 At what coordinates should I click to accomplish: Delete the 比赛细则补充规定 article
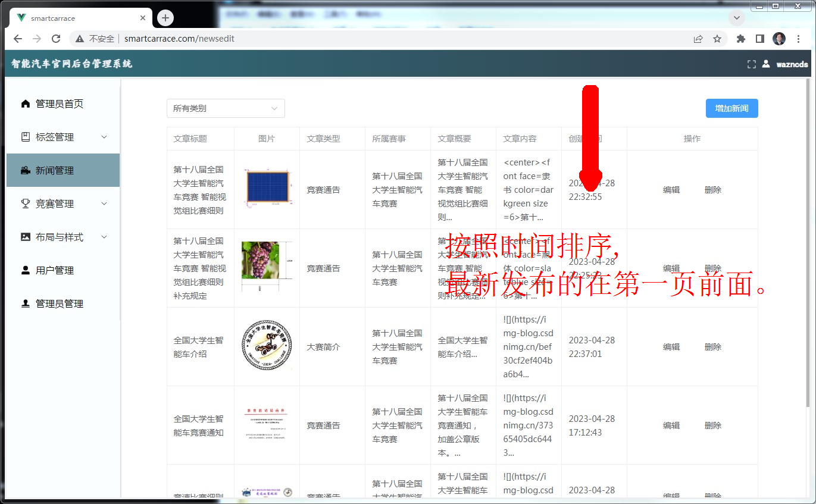[713, 268]
